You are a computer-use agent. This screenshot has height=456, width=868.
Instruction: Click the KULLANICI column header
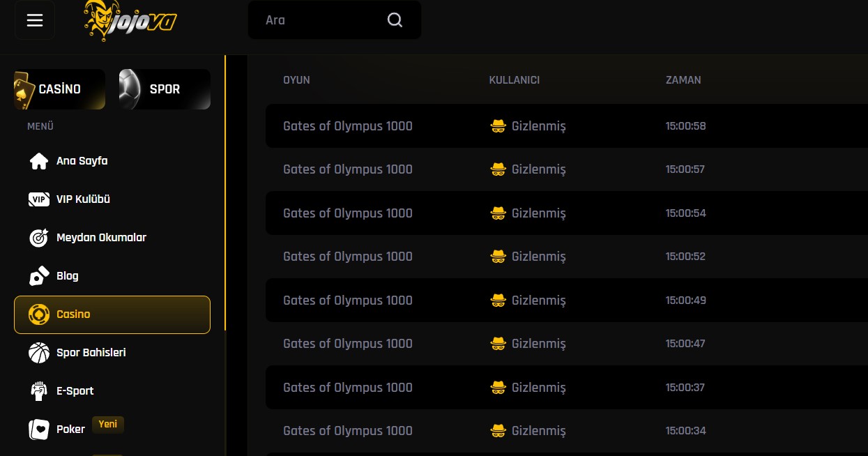pyautogui.click(x=514, y=80)
